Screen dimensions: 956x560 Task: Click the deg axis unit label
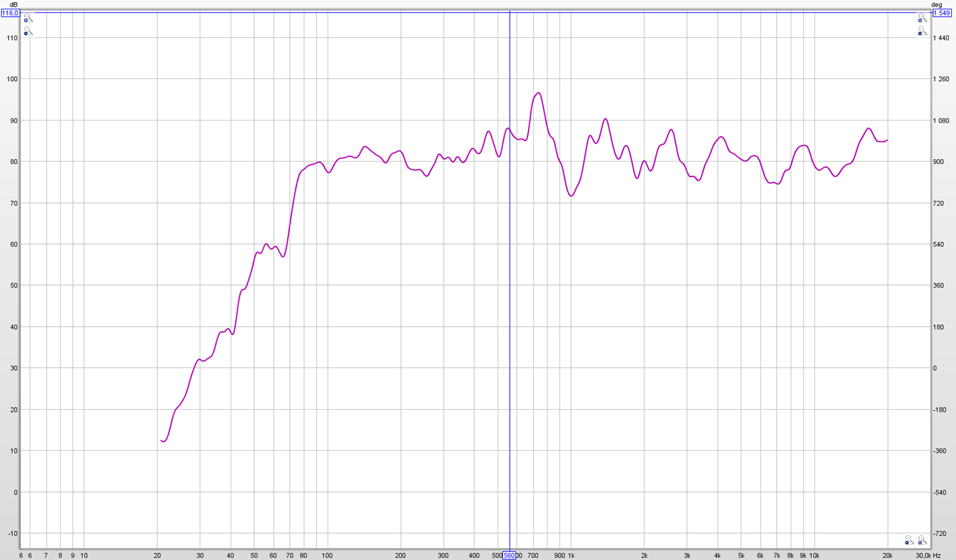937,4
